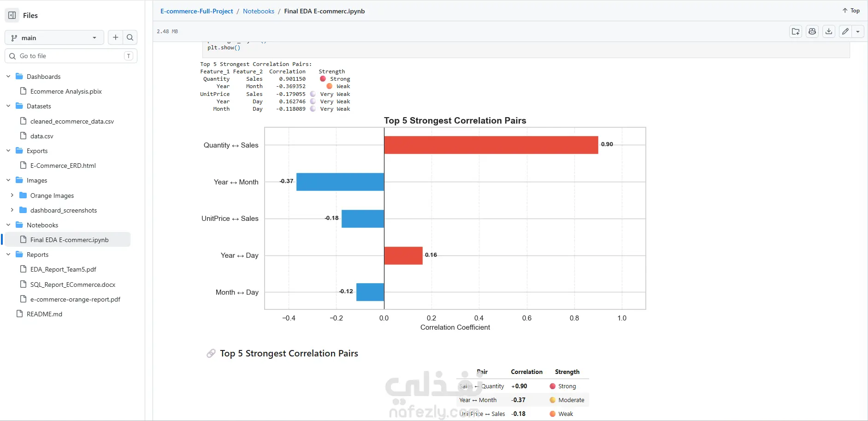Collapse the Dashboards folder chevron
The width and height of the screenshot is (868, 421).
coord(8,77)
